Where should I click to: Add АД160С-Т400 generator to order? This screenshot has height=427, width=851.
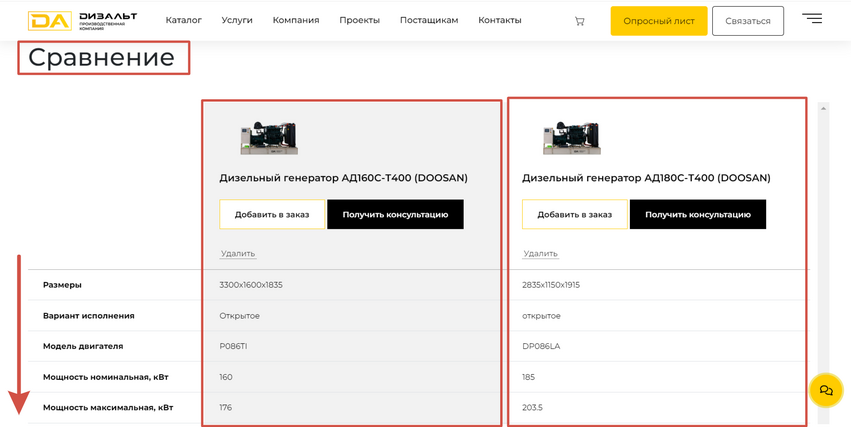(272, 214)
